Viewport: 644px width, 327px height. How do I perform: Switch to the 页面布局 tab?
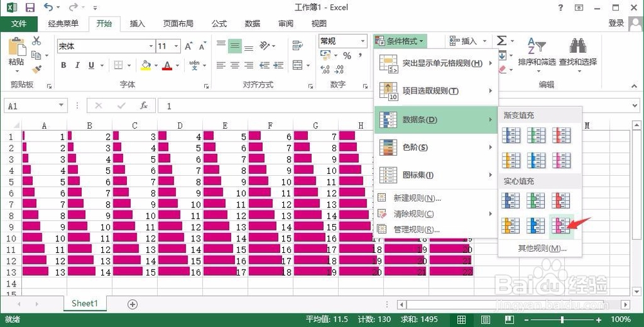[x=178, y=23]
